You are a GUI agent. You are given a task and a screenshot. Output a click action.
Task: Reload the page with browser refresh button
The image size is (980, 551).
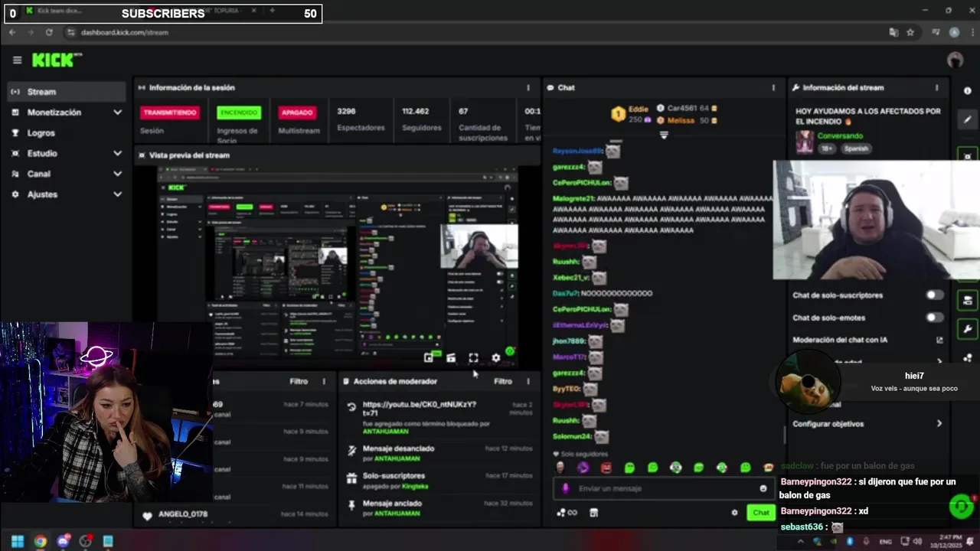point(49,32)
